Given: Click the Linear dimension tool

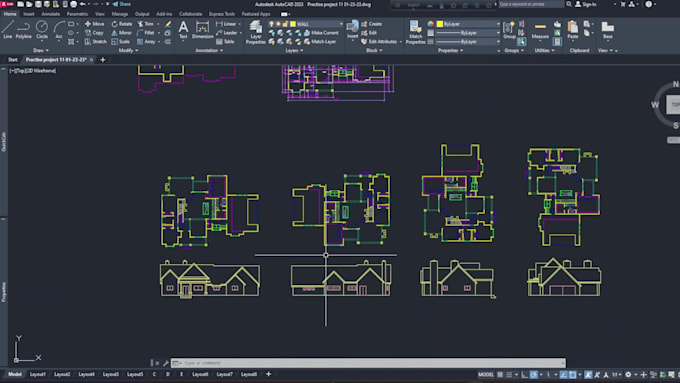Looking at the screenshot, I should coord(226,24).
